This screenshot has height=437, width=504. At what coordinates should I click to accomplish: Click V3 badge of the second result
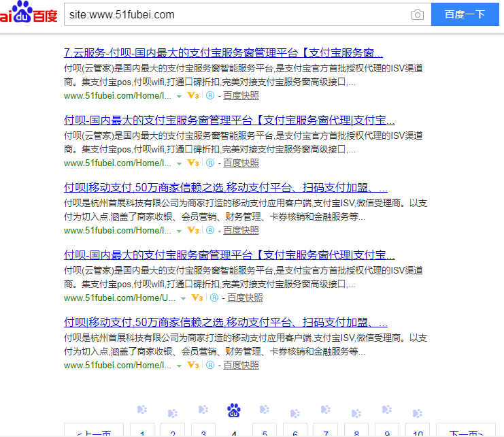193,163
